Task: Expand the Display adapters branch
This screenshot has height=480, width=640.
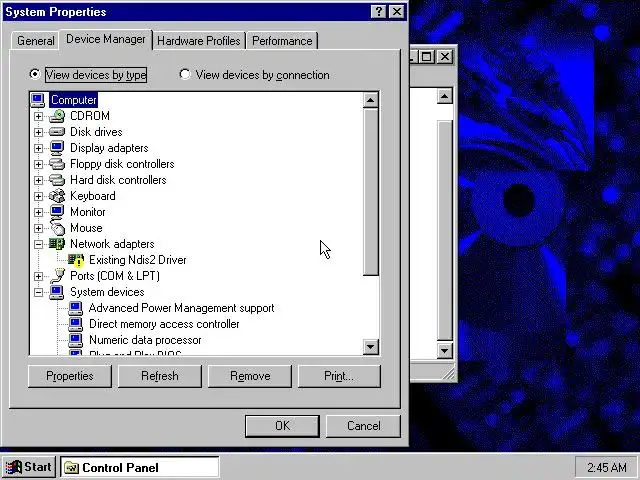Action: pos(38,148)
